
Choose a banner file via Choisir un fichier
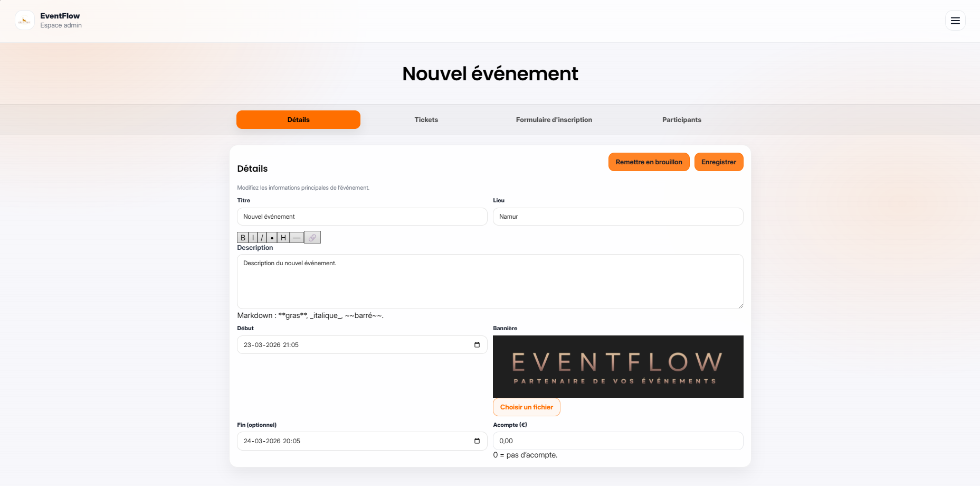point(526,407)
